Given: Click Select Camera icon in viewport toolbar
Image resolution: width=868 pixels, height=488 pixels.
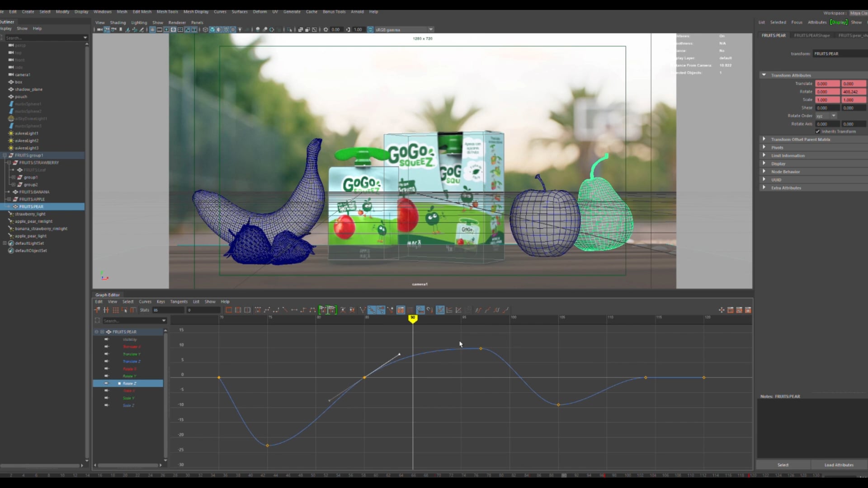Looking at the screenshot, I should 99,29.
